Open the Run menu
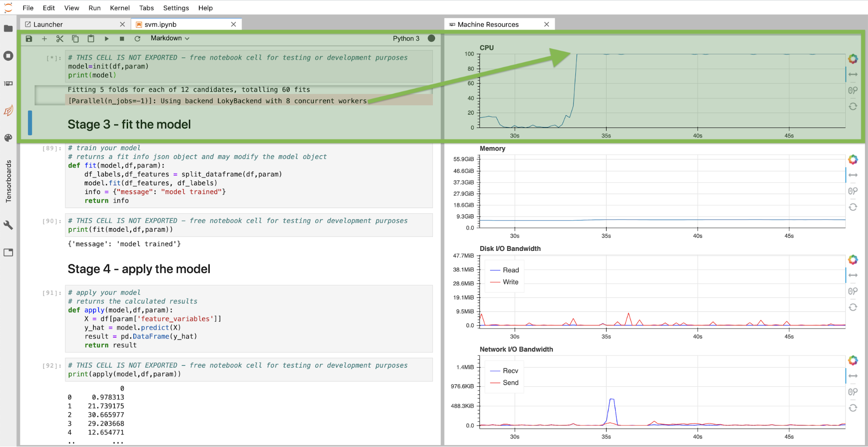 coord(95,8)
